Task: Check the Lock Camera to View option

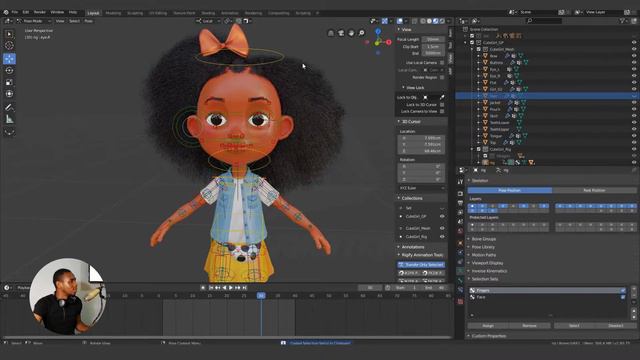Action: [x=442, y=111]
